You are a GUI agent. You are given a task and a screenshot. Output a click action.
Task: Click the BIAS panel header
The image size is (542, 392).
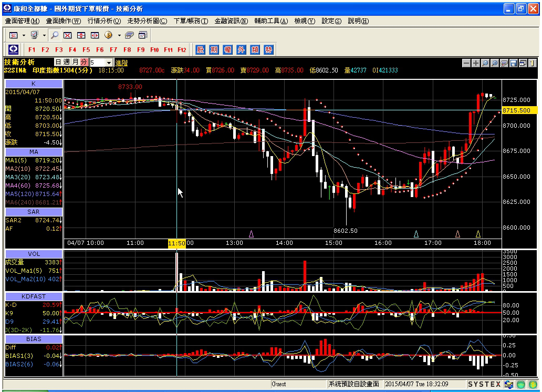[x=34, y=339]
